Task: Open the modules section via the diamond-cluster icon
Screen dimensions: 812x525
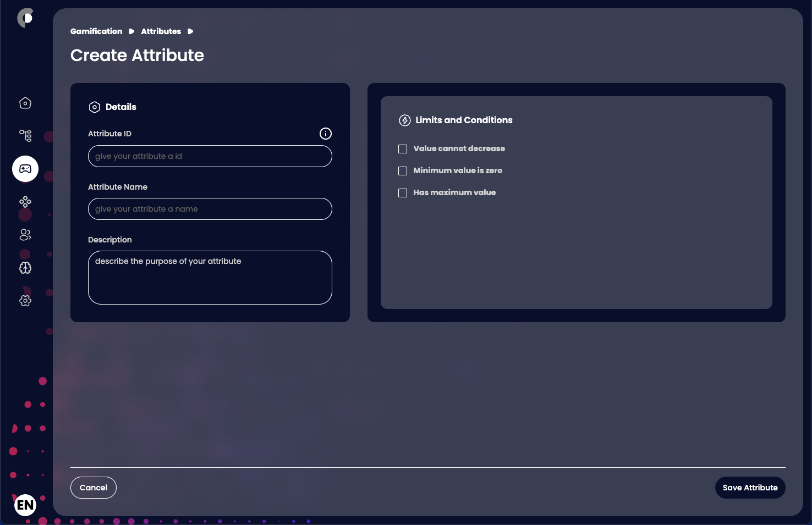Action: click(25, 202)
